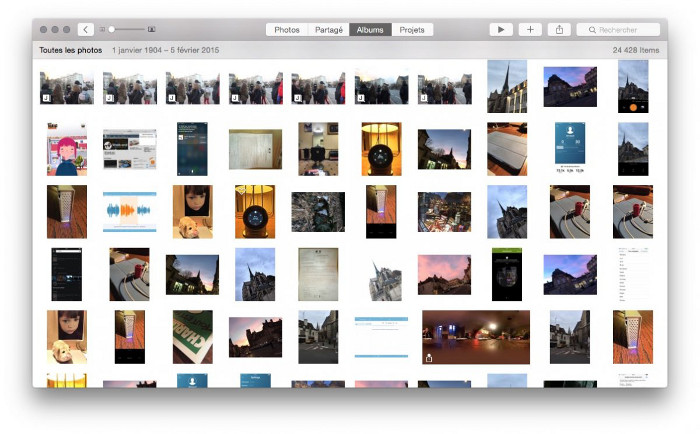Image resolution: width=700 pixels, height=434 pixels.
Task: Select the orange audio waveform thumbnail
Action: [129, 211]
